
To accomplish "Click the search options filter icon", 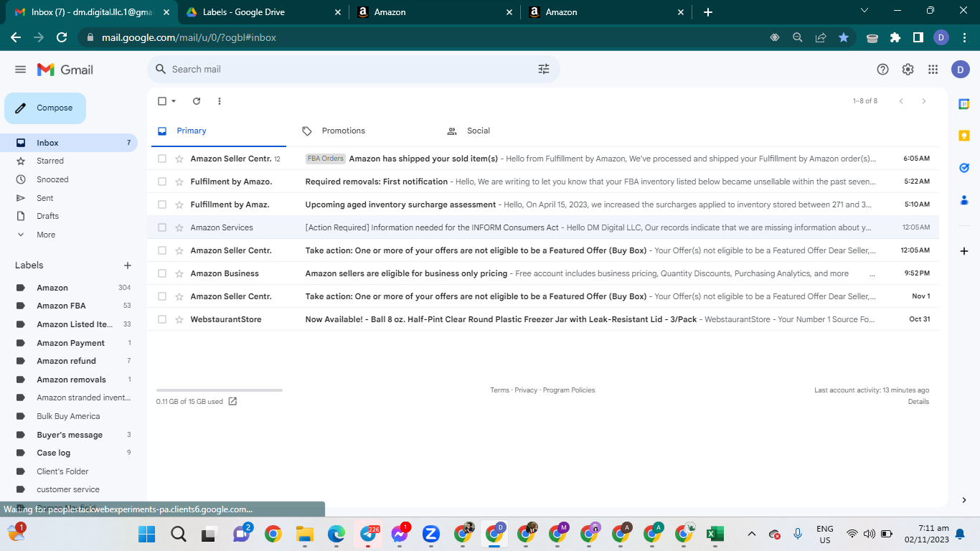I will pos(544,69).
